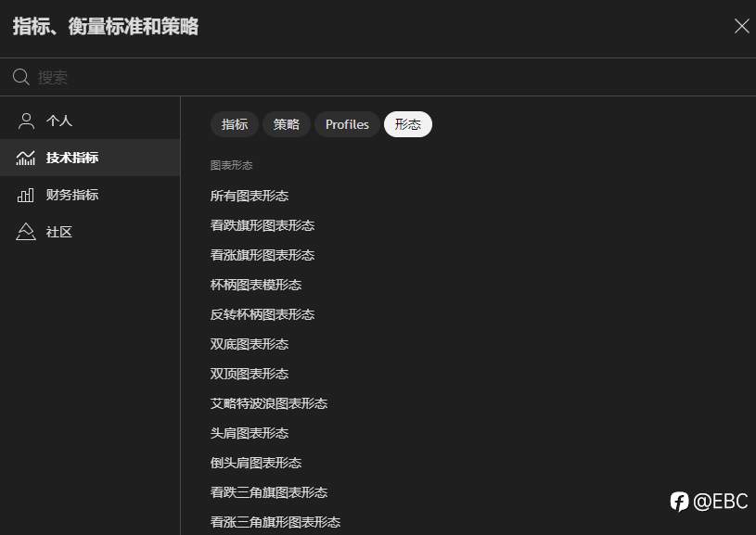Click the search magnifier icon
The height and width of the screenshot is (535, 756).
click(x=20, y=77)
